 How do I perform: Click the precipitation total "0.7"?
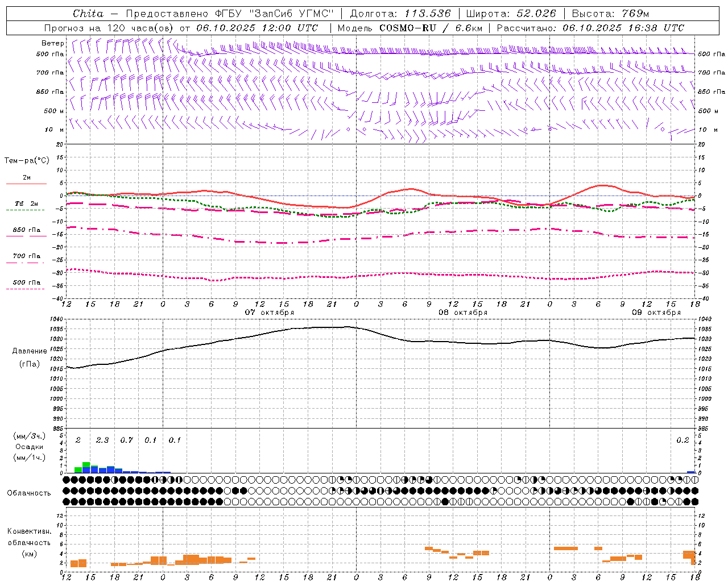coord(126,440)
